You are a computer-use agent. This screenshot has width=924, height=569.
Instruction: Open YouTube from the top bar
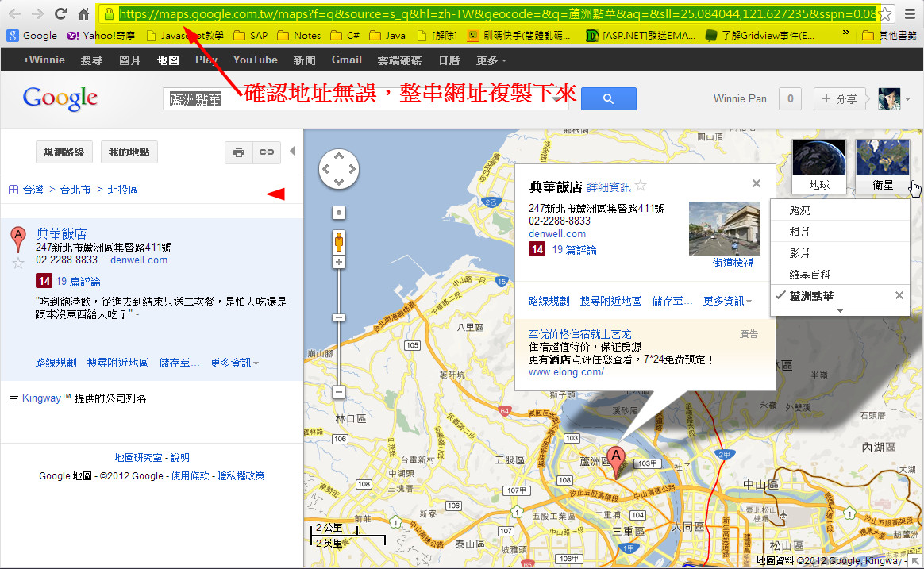[x=255, y=60]
